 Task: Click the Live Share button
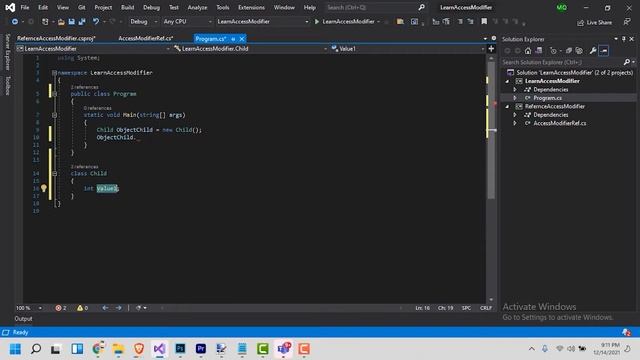pyautogui.click(x=594, y=22)
